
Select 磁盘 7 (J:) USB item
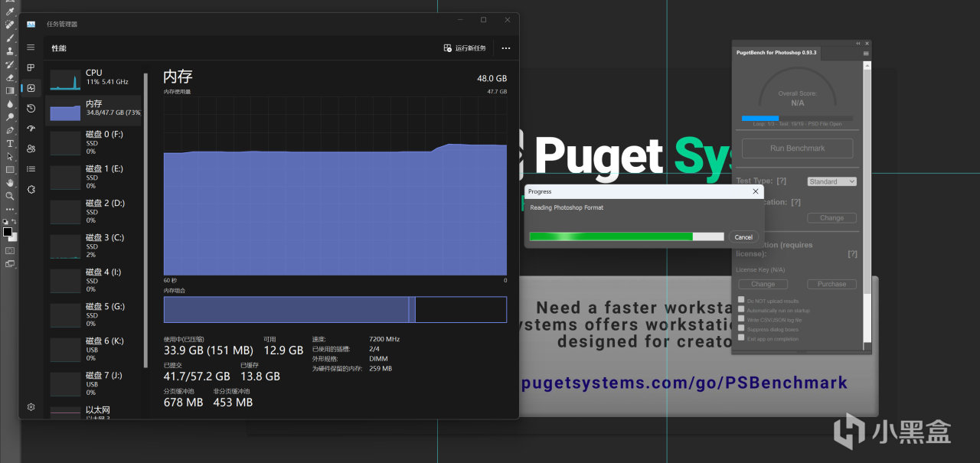(x=95, y=384)
